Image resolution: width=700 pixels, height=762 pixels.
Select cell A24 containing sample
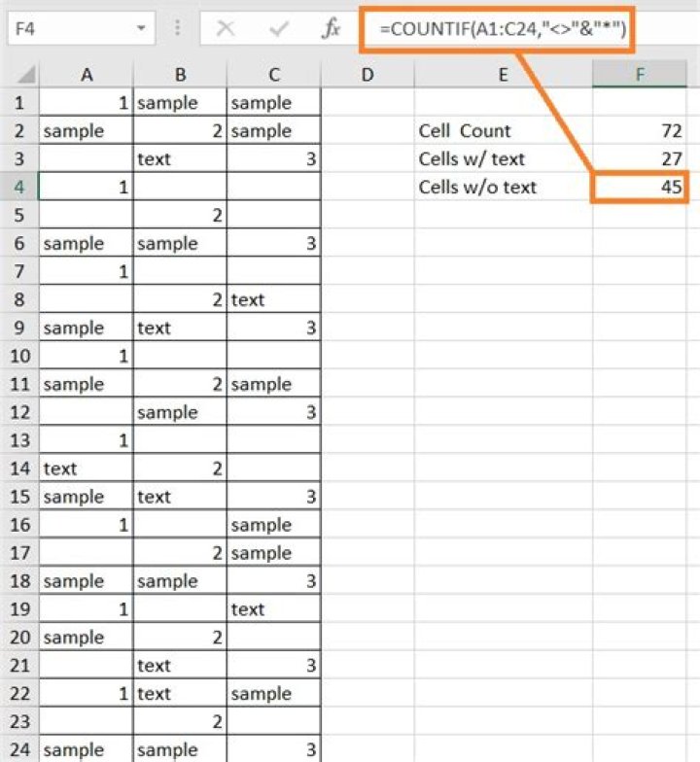click(x=86, y=749)
